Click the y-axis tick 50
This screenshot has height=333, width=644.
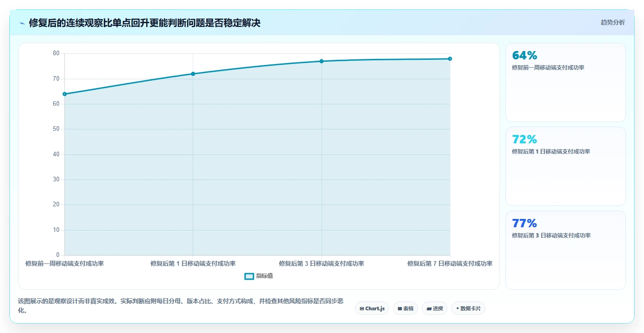[x=56, y=129]
